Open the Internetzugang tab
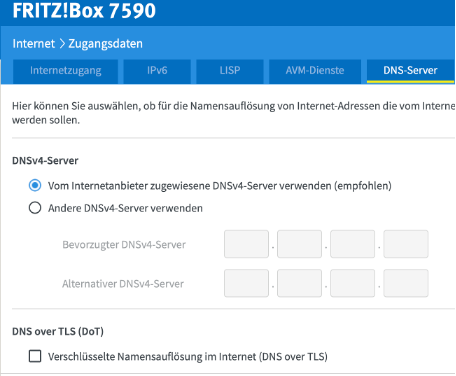The height and width of the screenshot is (376, 456). tap(65, 71)
